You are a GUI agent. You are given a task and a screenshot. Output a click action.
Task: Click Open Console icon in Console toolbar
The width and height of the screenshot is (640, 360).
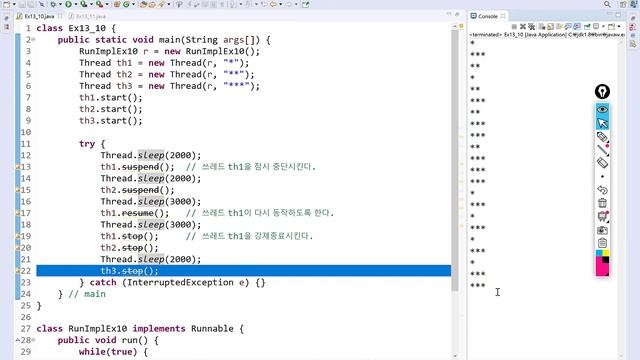point(611,27)
